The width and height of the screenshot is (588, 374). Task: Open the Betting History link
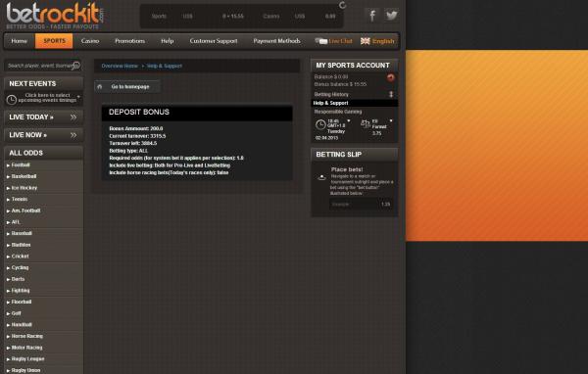(331, 94)
